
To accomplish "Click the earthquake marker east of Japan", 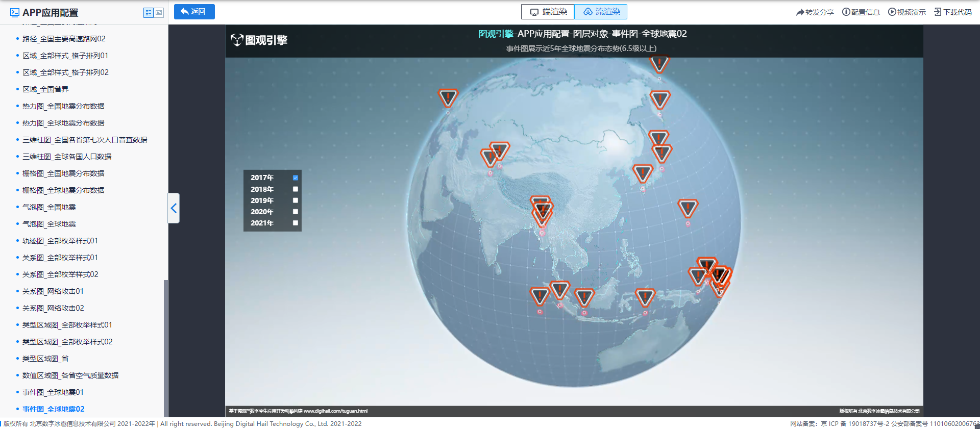I will [x=688, y=208].
